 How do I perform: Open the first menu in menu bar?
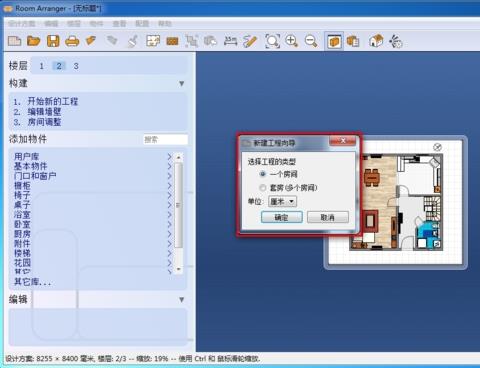coord(22,24)
